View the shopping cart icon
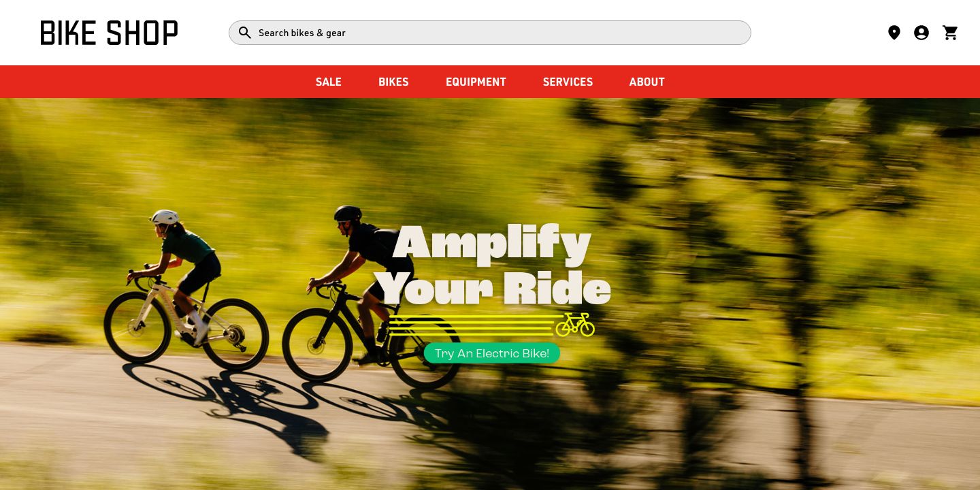The height and width of the screenshot is (490, 980). click(x=950, y=33)
